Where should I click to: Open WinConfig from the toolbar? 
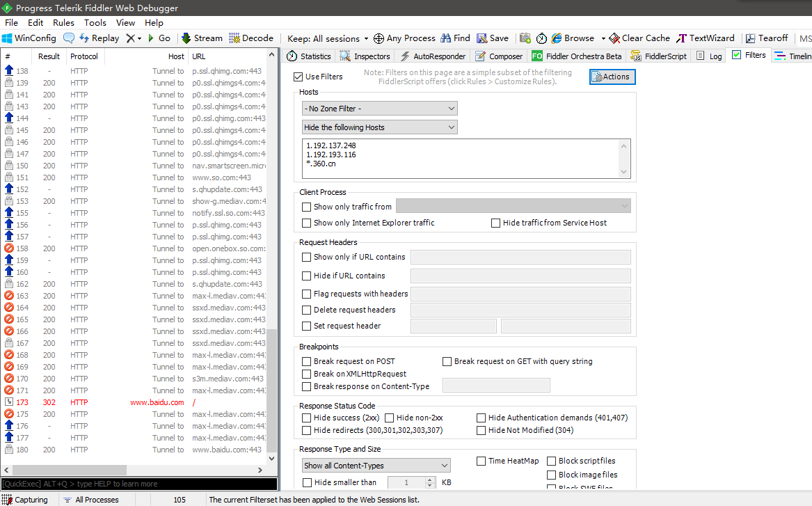tap(29, 38)
